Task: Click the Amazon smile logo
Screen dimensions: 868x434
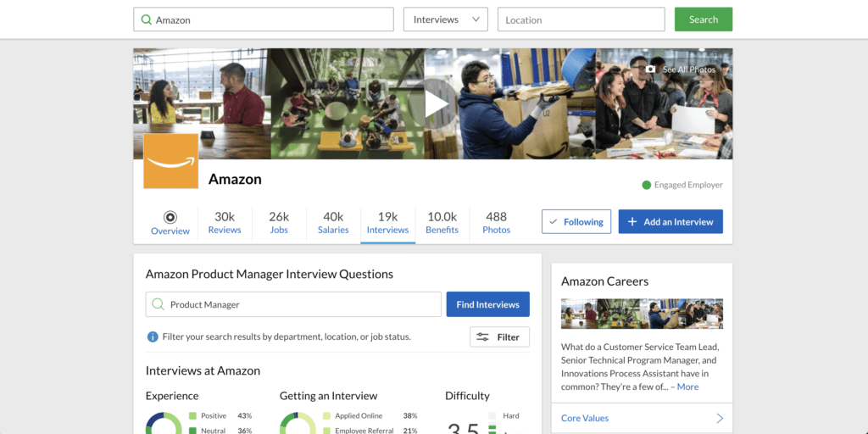Action: point(171,161)
